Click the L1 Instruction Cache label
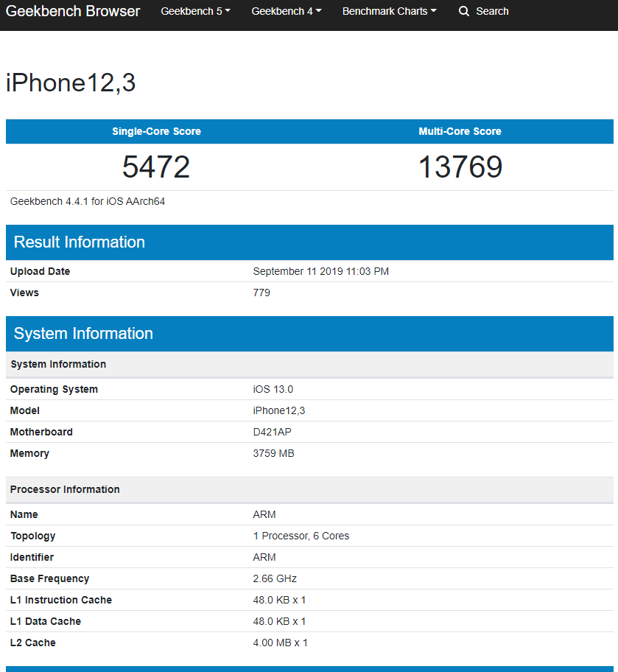 (61, 600)
